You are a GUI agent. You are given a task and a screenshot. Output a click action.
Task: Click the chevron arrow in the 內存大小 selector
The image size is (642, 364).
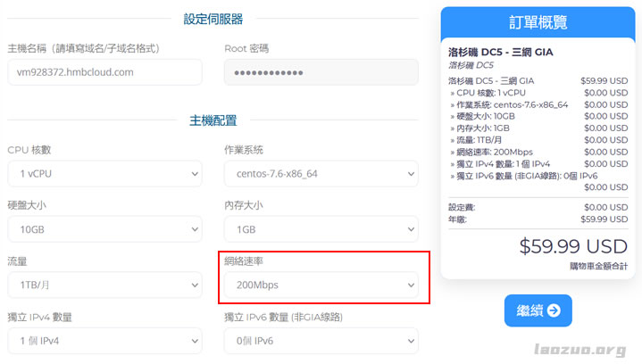click(411, 229)
